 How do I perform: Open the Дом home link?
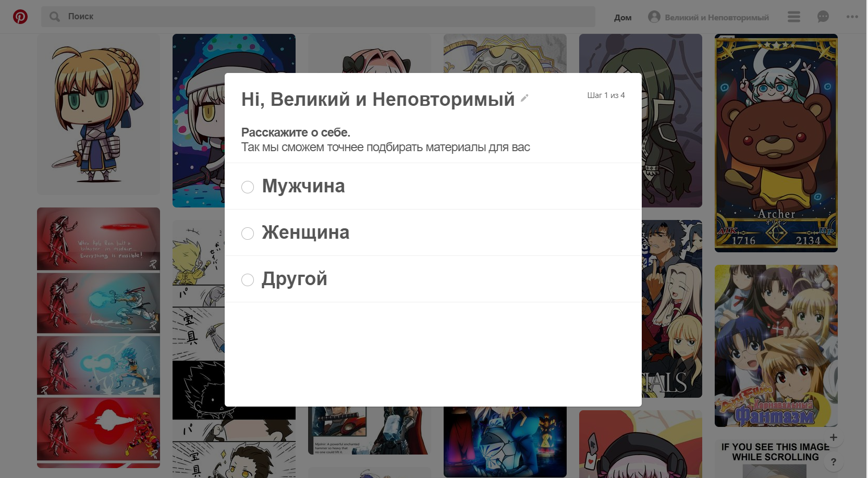(622, 17)
